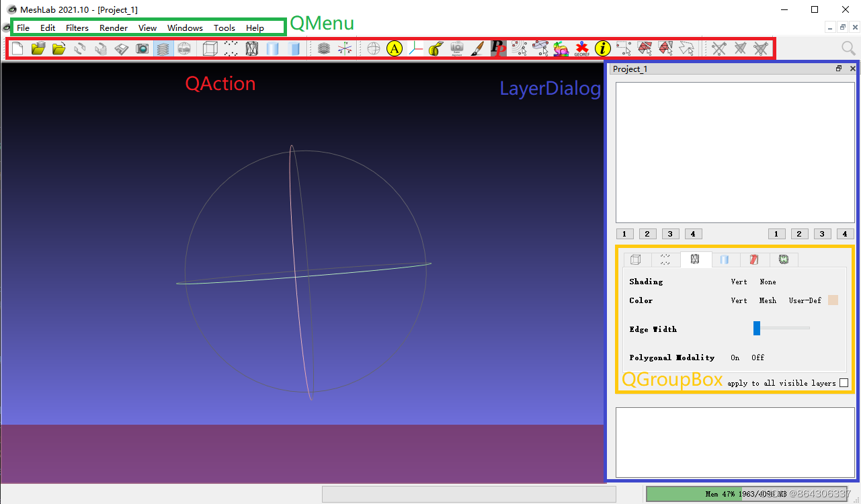861x504 pixels.
Task: Open the Help menu
Action: tap(255, 28)
